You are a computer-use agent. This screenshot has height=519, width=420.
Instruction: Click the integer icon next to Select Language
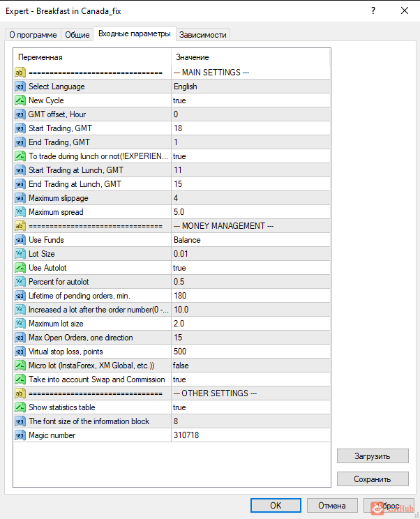click(x=20, y=86)
